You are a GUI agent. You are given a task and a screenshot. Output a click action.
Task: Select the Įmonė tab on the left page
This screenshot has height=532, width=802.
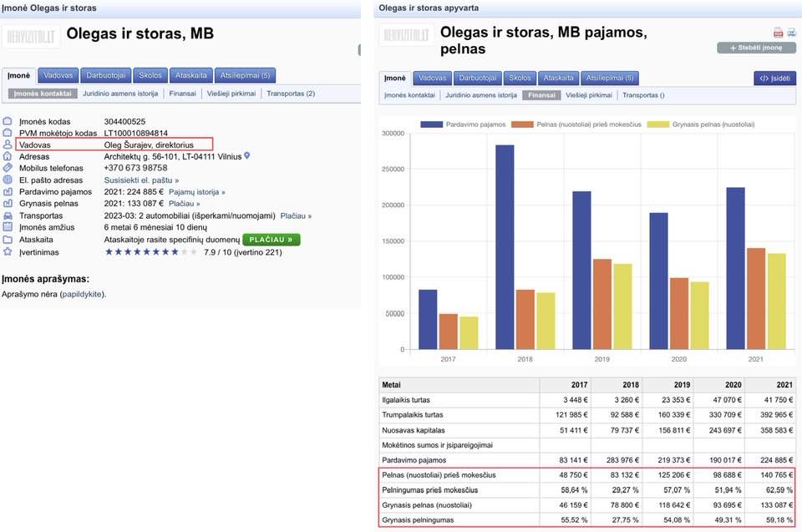point(19,76)
